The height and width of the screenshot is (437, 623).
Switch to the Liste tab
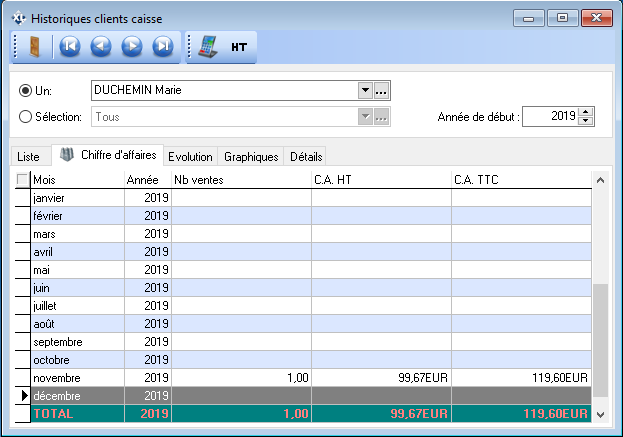click(29, 157)
